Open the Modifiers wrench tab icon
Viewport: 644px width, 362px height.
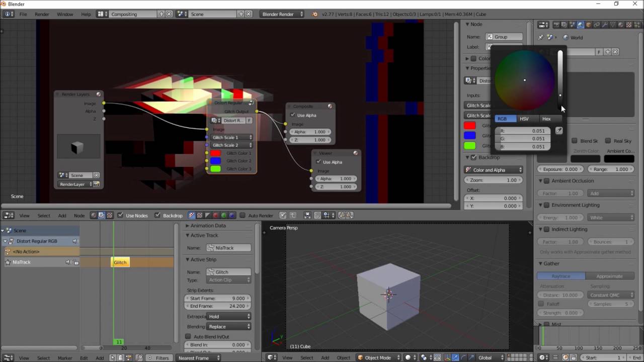coord(605,25)
